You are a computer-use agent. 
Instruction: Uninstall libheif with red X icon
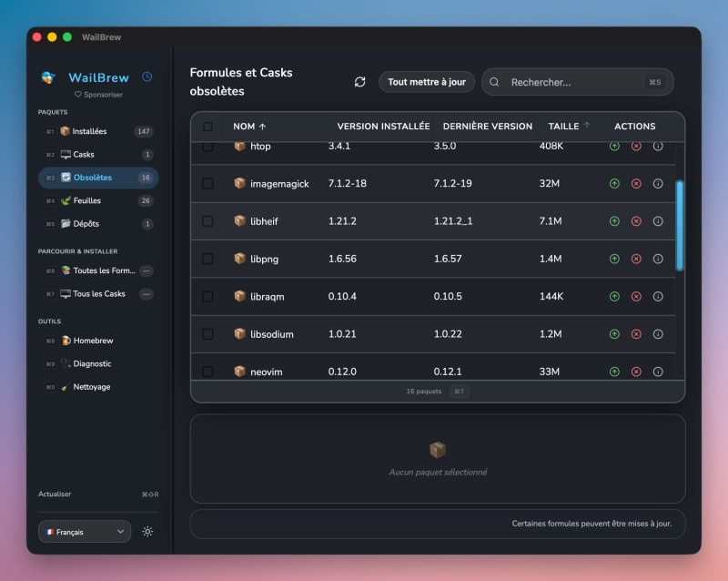pos(636,221)
